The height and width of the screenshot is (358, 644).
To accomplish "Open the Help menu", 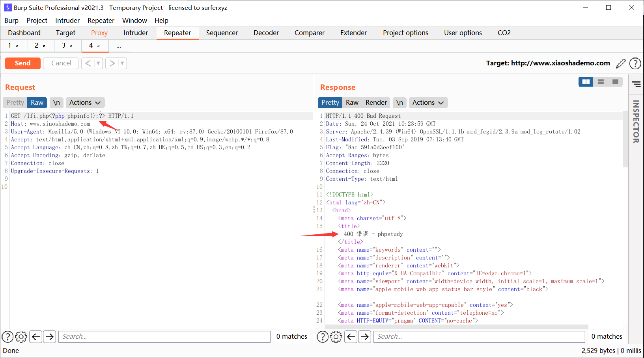I will click(x=161, y=20).
